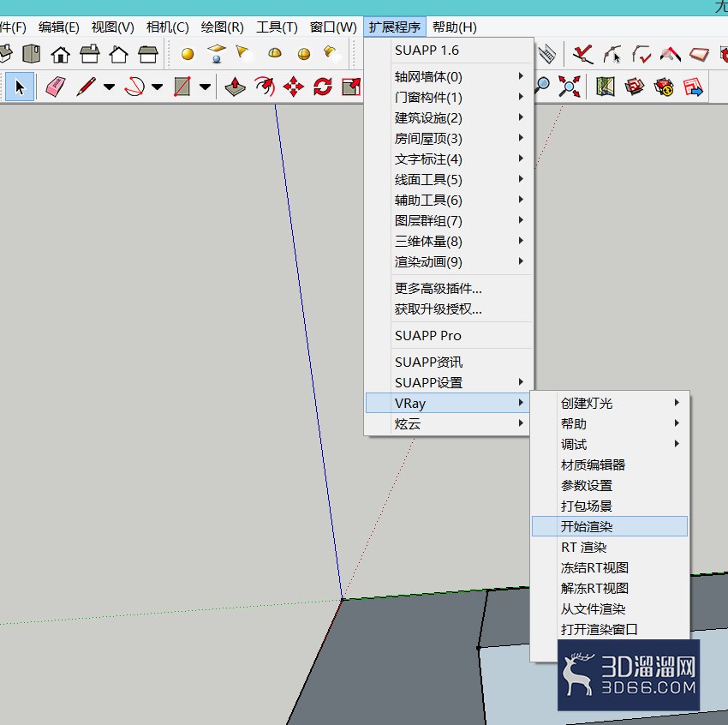The image size is (728, 725).
Task: Click the warehouse icon with yellow sync badge
Action: (664, 87)
